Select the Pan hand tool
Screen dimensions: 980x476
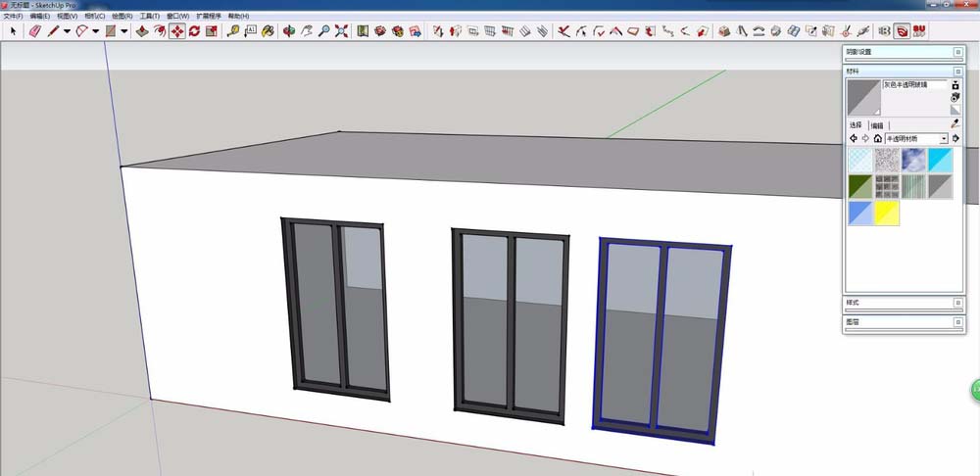[x=306, y=30]
